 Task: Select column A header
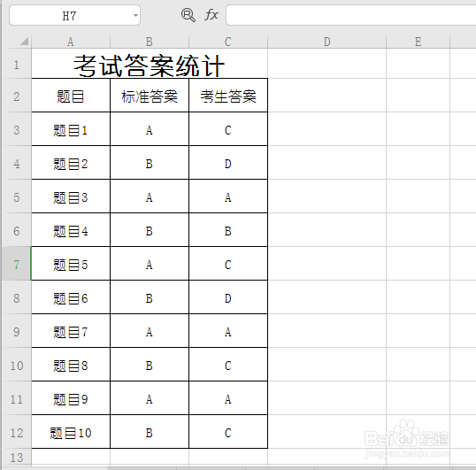[x=71, y=42]
